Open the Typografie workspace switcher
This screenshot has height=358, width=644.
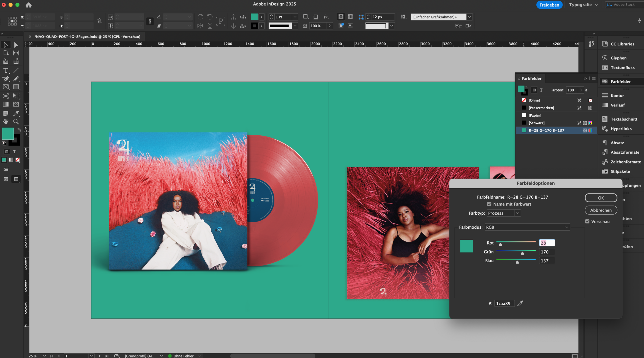[583, 5]
